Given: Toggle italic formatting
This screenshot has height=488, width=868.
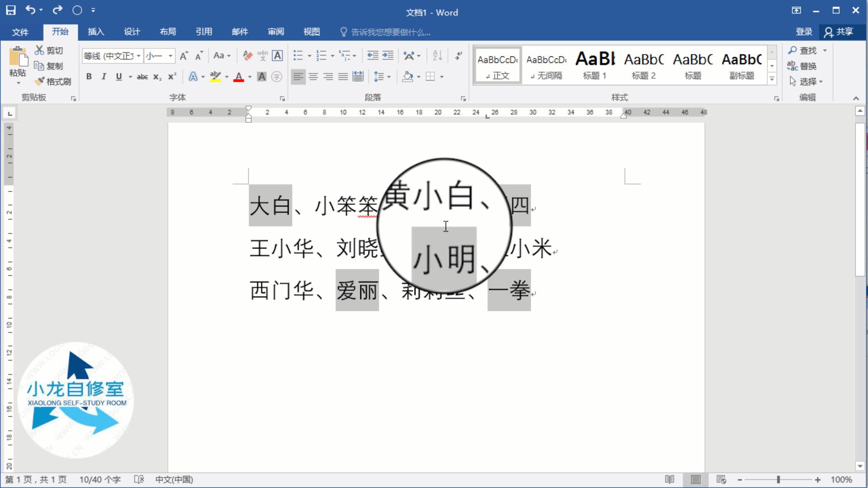Looking at the screenshot, I should 103,77.
